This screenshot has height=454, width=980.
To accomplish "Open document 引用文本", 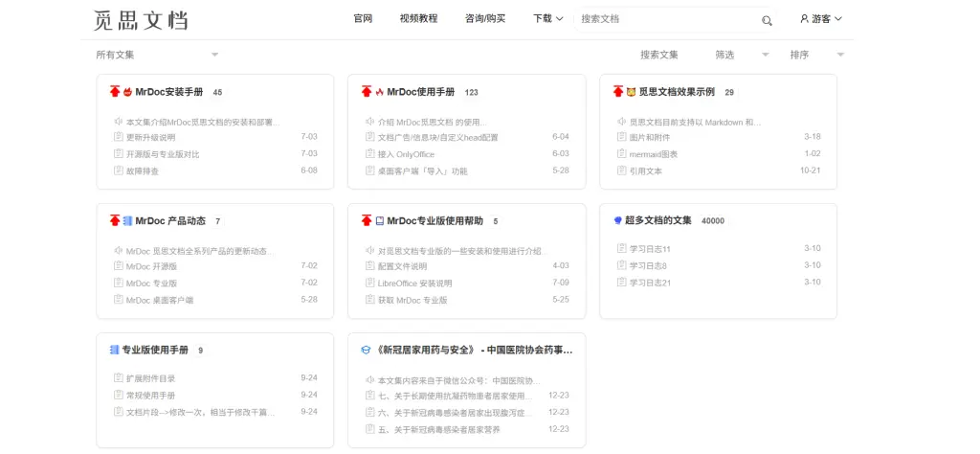I will [x=646, y=170].
